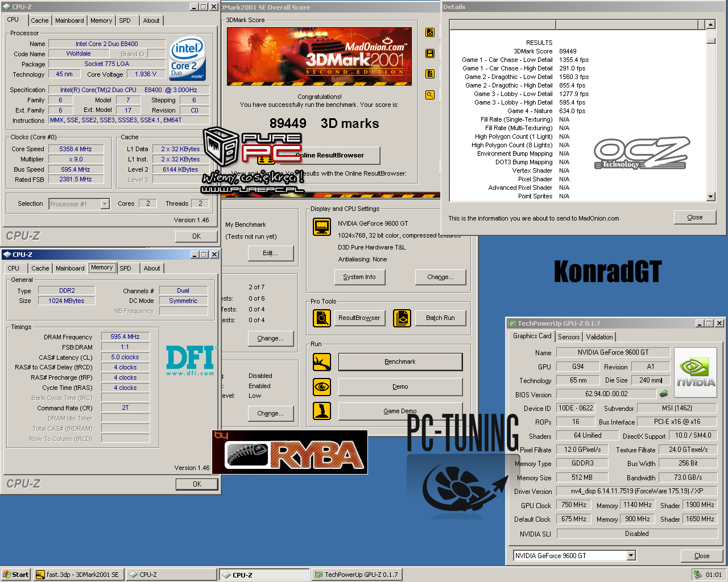Open the Mainboard tab in the lower CPU-Z window
Image resolution: width=728 pixels, height=582 pixels.
tap(70, 268)
